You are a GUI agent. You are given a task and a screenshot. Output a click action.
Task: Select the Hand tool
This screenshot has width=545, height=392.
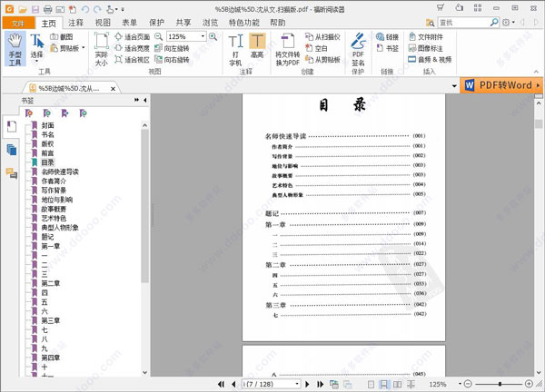tap(15, 49)
